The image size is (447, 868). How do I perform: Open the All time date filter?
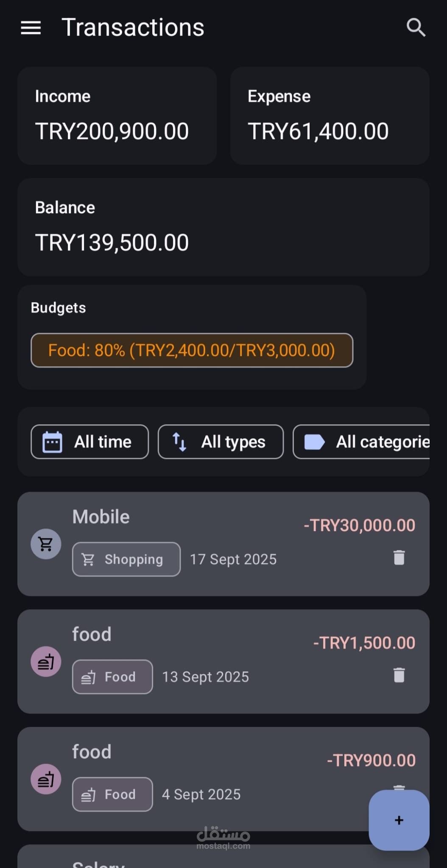pos(89,442)
